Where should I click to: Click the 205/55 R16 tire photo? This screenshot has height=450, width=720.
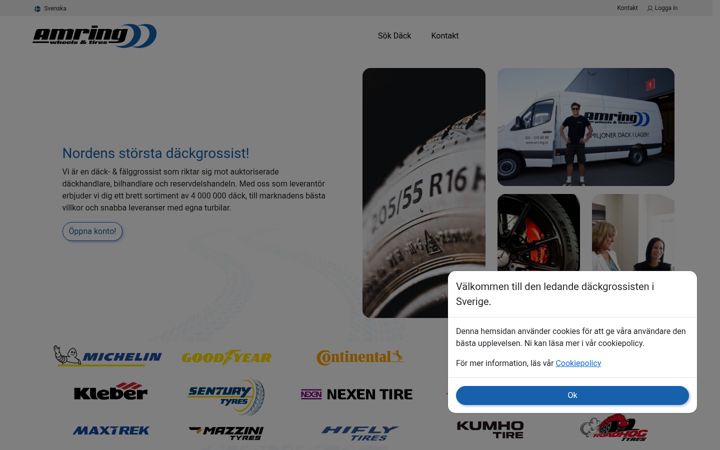coord(424,193)
